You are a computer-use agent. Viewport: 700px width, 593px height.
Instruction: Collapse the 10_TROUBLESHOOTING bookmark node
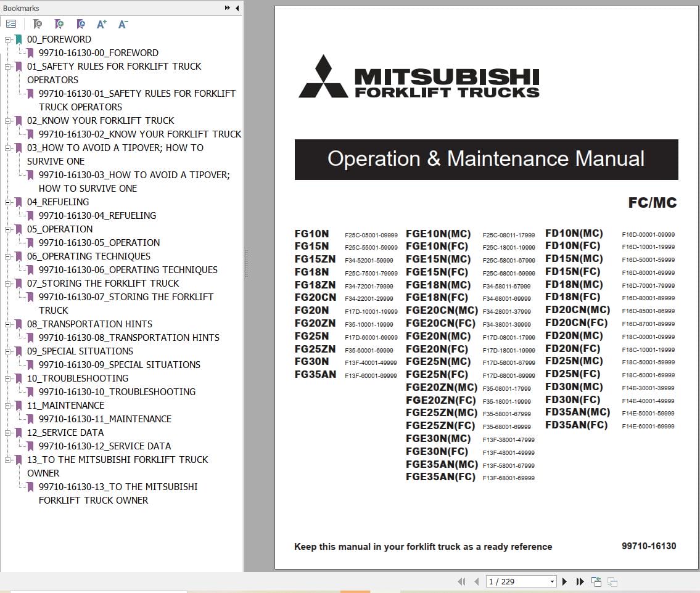tap(7, 379)
